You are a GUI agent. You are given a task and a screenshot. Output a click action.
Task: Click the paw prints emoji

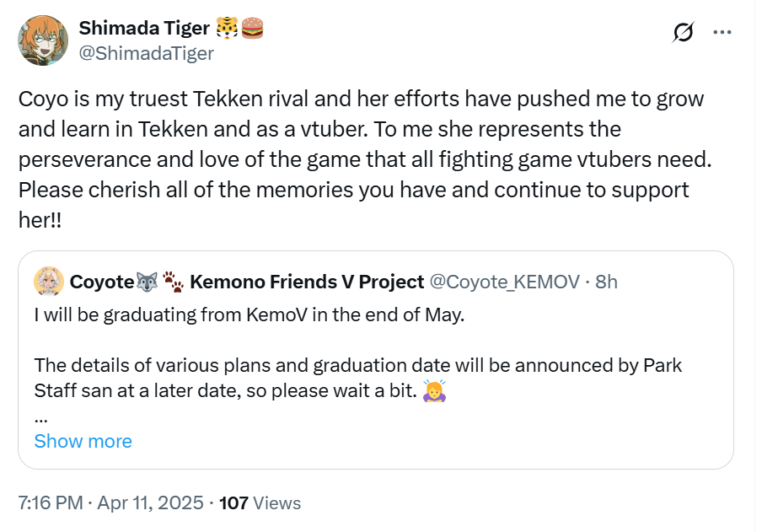coord(173,282)
